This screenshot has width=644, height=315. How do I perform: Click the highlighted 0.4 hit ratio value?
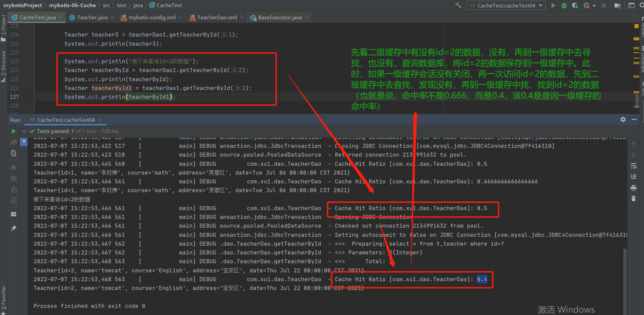482,279
